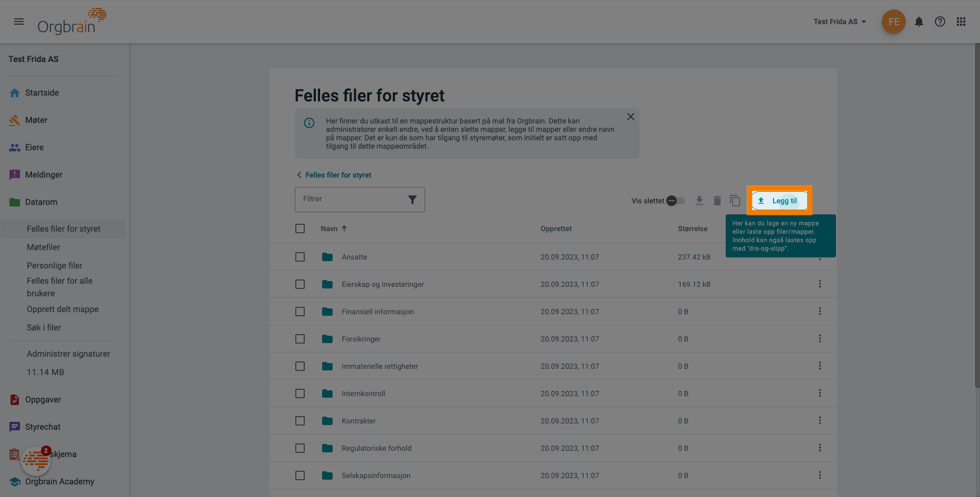Check the Selskapsinformasjon checkbox

tap(300, 475)
